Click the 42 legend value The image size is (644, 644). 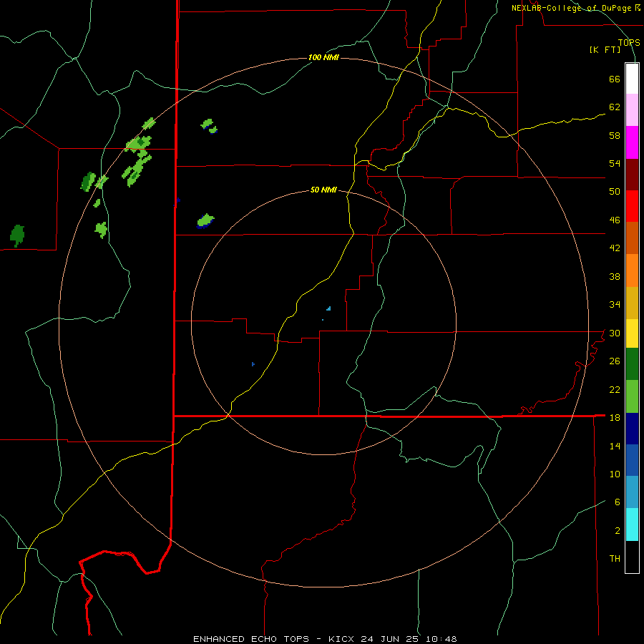(x=615, y=248)
